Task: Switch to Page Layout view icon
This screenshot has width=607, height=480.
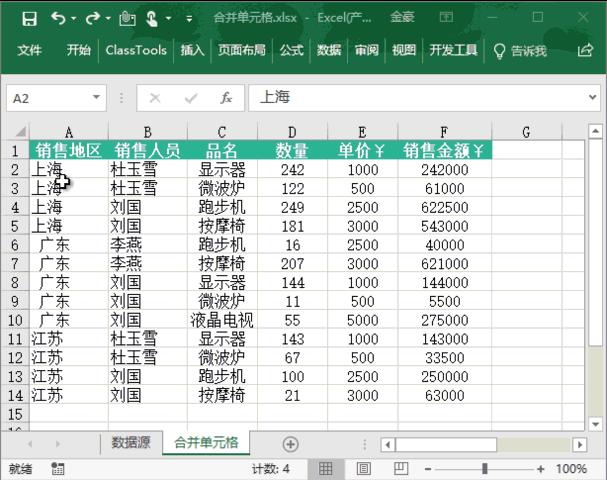Action: tap(364, 469)
